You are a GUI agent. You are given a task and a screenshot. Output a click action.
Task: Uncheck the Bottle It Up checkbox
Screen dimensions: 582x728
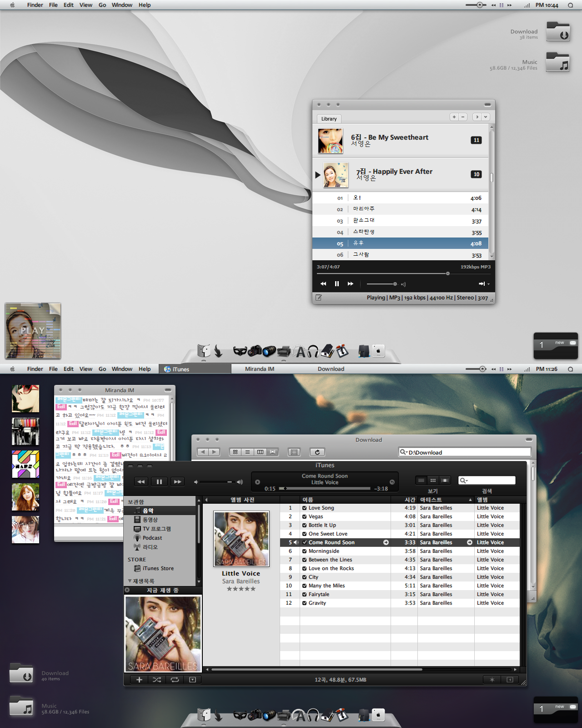point(305,525)
